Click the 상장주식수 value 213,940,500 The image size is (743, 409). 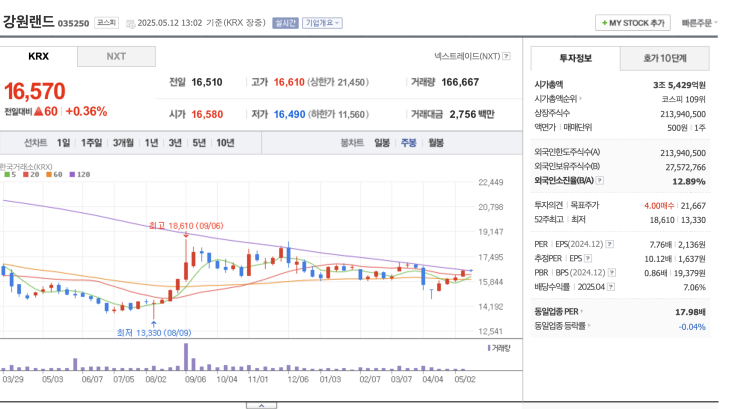click(683, 114)
